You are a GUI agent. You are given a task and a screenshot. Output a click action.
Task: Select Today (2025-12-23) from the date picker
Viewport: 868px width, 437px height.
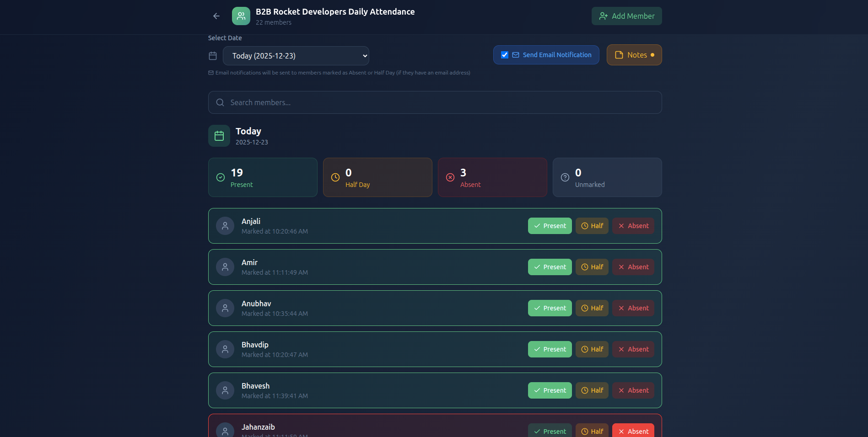tap(296, 55)
